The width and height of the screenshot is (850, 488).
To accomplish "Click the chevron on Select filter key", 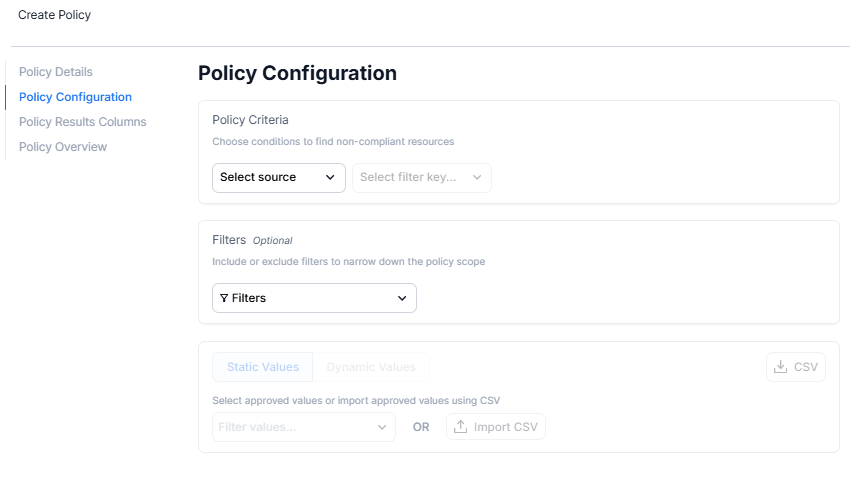I will coord(477,177).
